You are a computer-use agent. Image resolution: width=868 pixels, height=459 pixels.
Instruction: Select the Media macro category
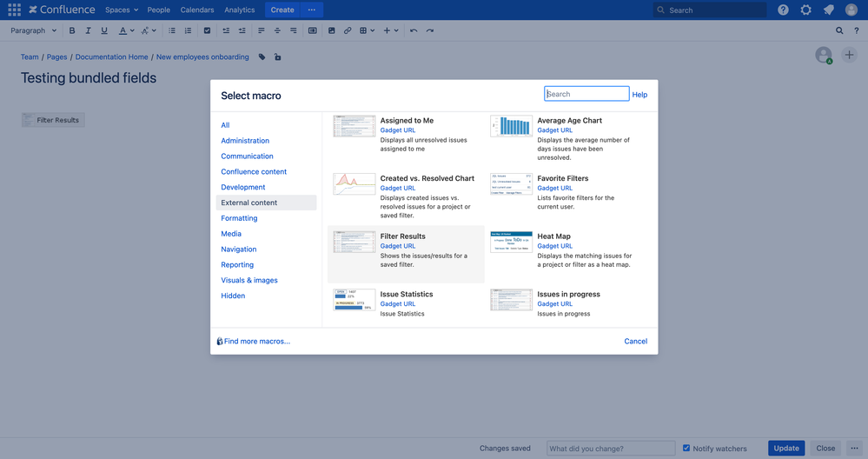(x=231, y=234)
